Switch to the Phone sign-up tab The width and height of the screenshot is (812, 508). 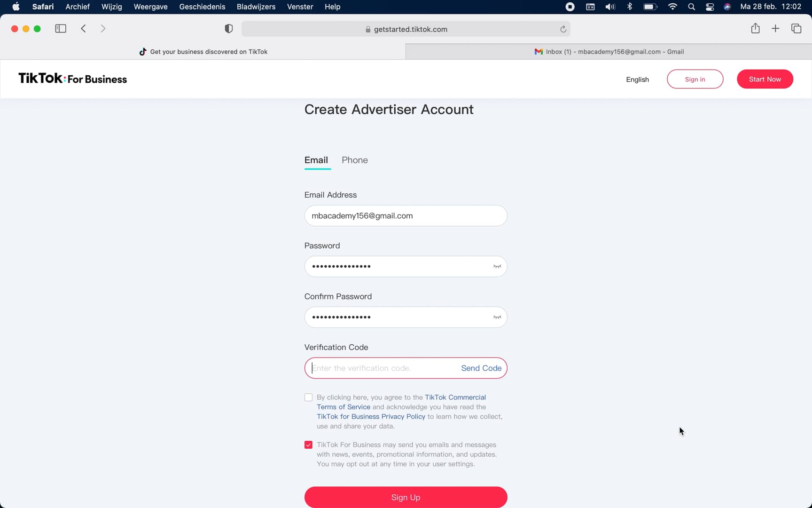(355, 160)
